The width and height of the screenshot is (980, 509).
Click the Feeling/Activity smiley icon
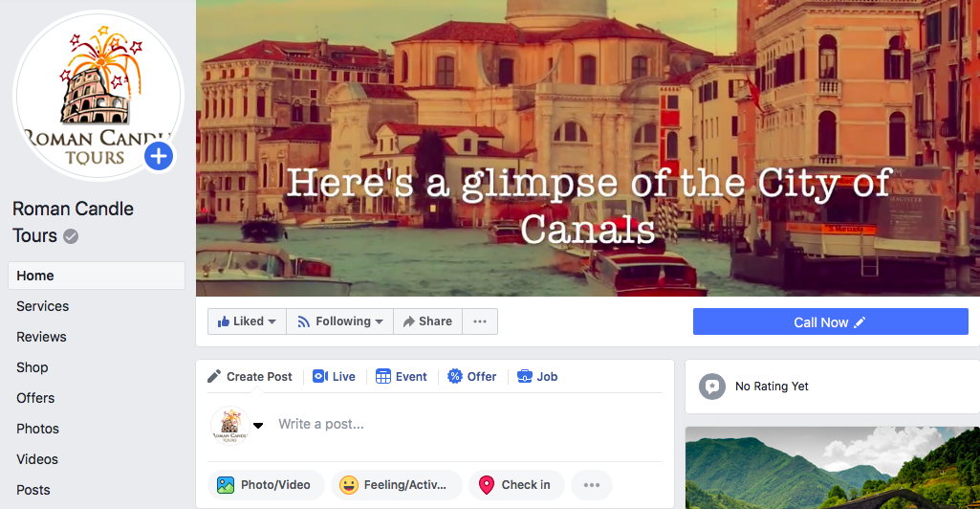pyautogui.click(x=349, y=485)
